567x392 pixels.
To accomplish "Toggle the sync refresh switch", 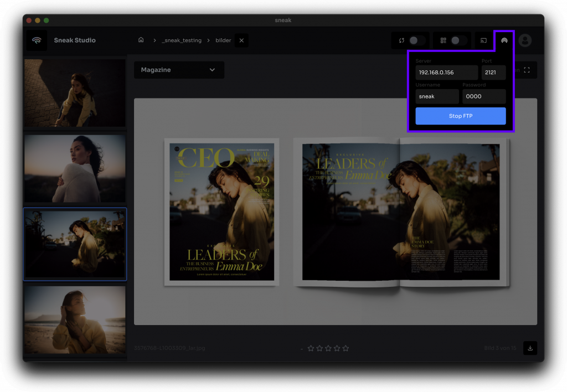I will (416, 40).
